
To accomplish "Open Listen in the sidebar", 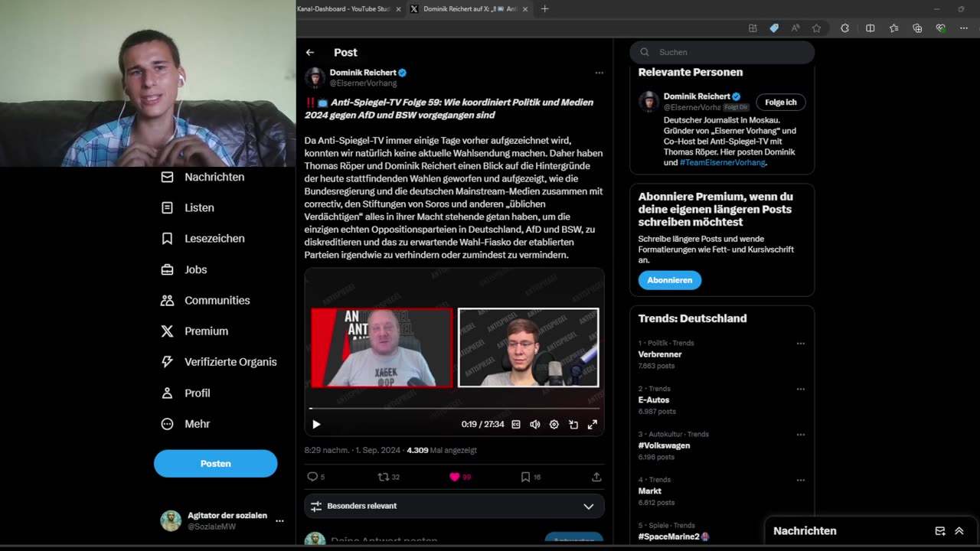I will click(188, 207).
